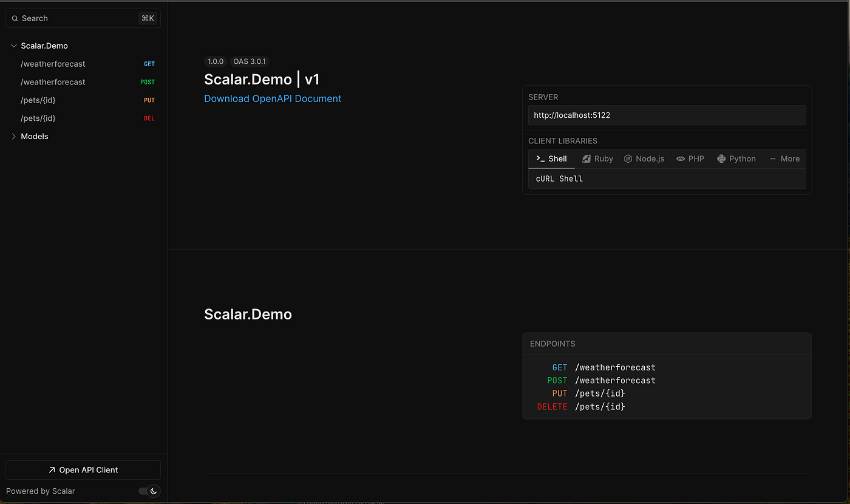Select the Ruby client library tab

pyautogui.click(x=597, y=158)
